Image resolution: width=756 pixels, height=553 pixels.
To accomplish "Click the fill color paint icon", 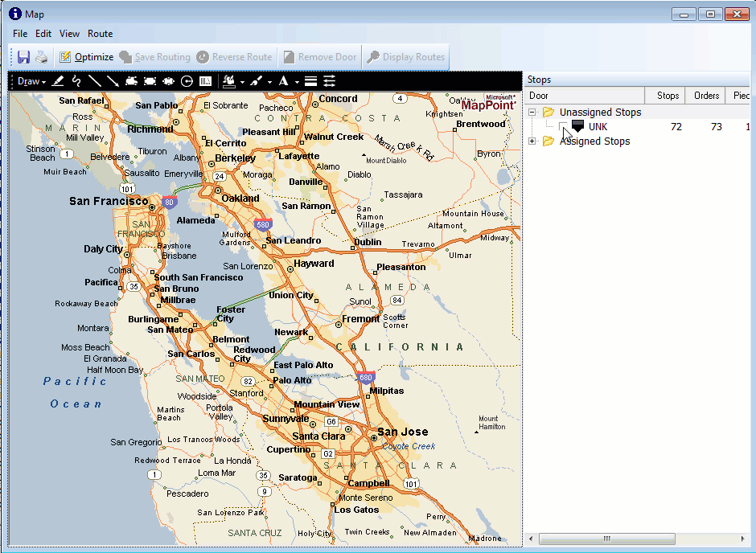I will pos(229,81).
